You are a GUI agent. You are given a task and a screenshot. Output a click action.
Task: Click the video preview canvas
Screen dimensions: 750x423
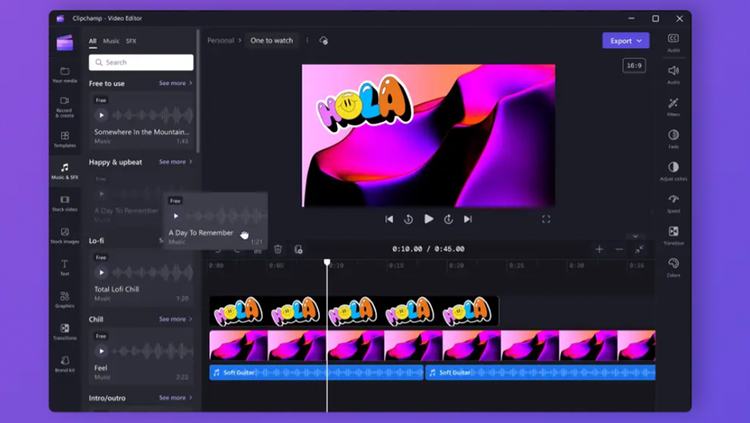point(429,135)
